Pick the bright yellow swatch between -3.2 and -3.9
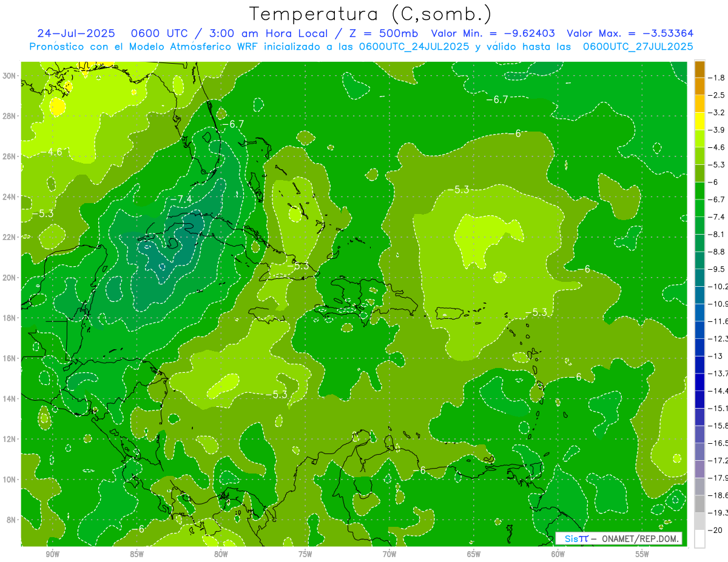 [x=699, y=121]
